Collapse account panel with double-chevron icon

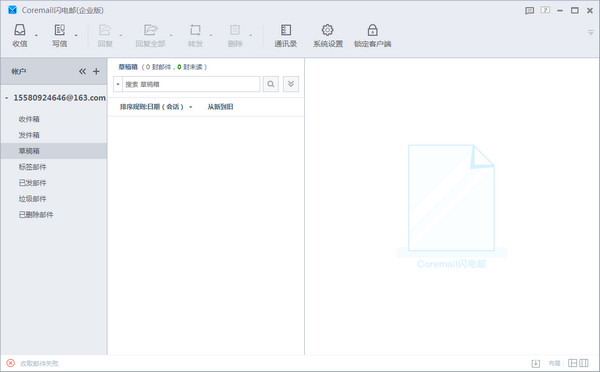coord(82,71)
